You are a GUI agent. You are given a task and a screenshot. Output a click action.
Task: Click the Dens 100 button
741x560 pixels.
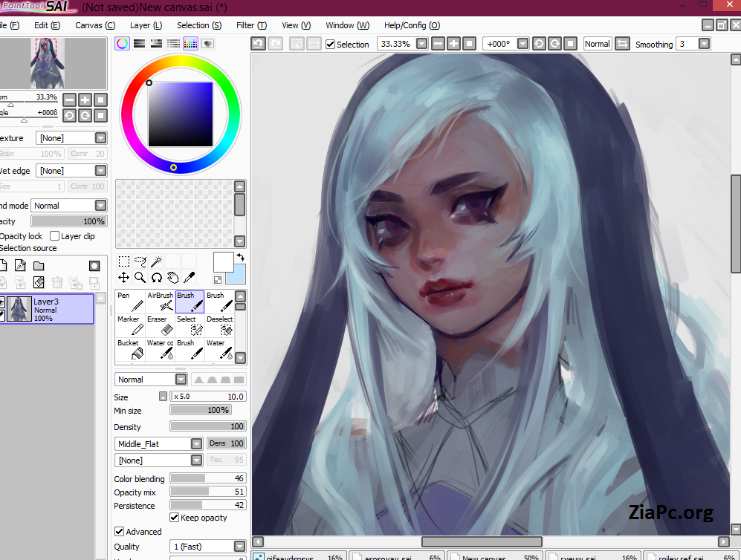pos(226,443)
